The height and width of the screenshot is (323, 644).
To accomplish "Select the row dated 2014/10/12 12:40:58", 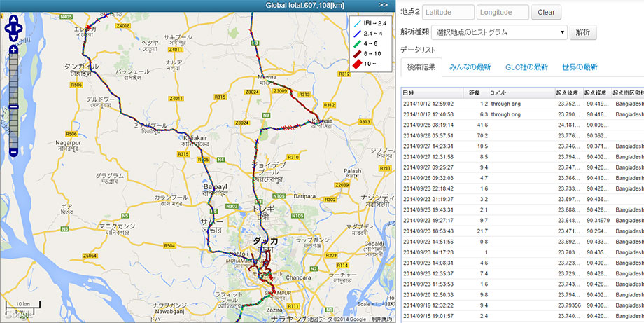I will click(x=523, y=114).
